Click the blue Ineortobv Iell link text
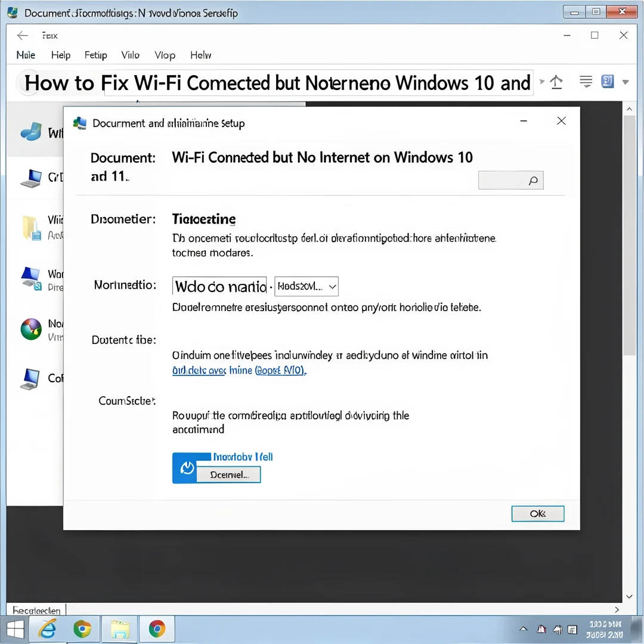644x644 pixels. click(x=243, y=457)
